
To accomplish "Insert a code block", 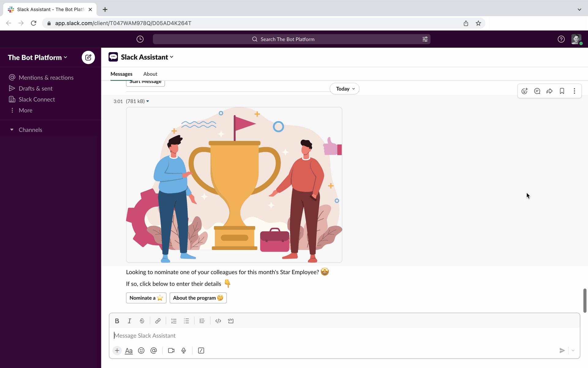I will 231,321.
